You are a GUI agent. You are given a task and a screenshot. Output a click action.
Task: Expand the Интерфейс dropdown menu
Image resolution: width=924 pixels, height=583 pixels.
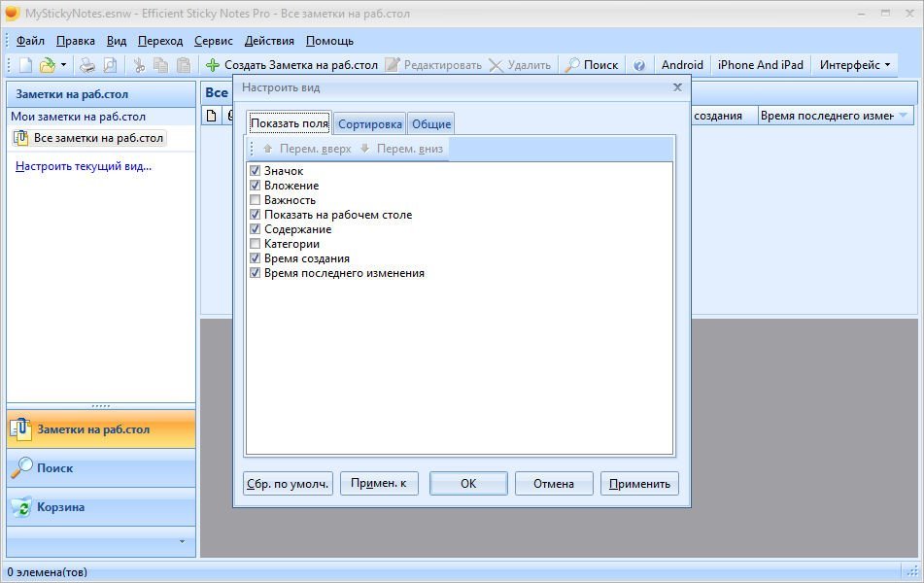coord(855,65)
